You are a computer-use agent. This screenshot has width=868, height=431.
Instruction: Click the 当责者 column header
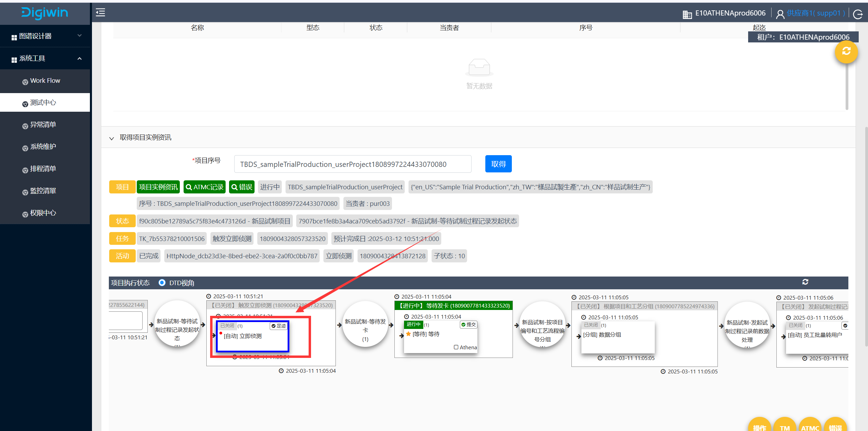(x=449, y=28)
